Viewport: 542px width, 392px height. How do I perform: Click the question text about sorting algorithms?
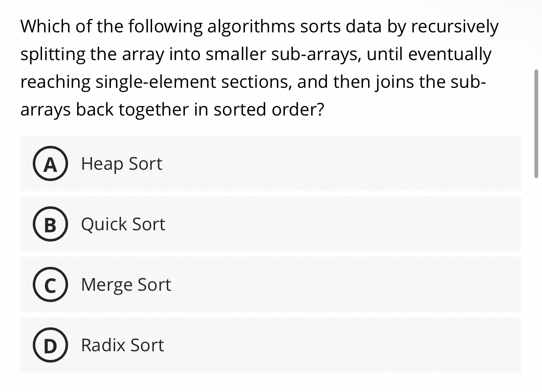click(258, 67)
